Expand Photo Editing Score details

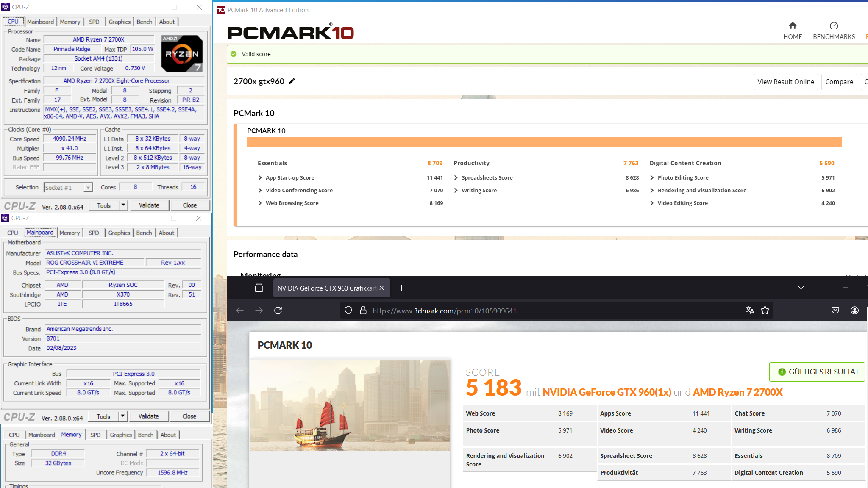(652, 178)
